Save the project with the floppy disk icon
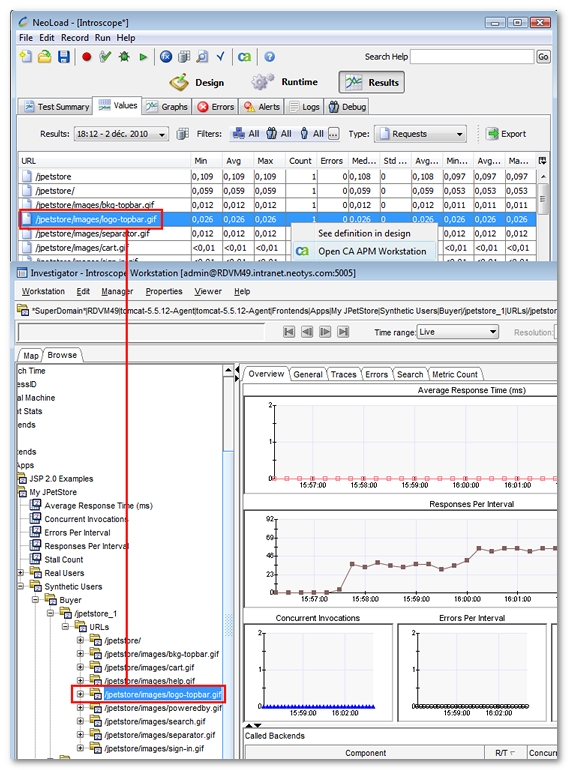Viewport: 568px width, 770px height. click(64, 56)
